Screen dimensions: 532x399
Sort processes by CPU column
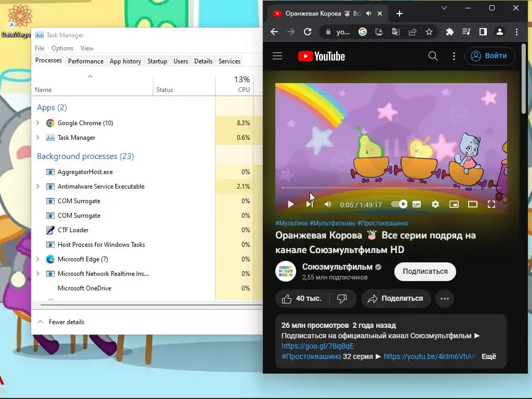234,84
